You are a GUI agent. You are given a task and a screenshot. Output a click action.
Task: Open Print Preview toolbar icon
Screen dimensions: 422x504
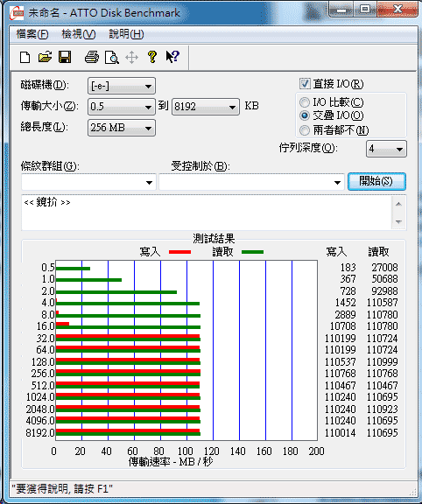click(111, 58)
